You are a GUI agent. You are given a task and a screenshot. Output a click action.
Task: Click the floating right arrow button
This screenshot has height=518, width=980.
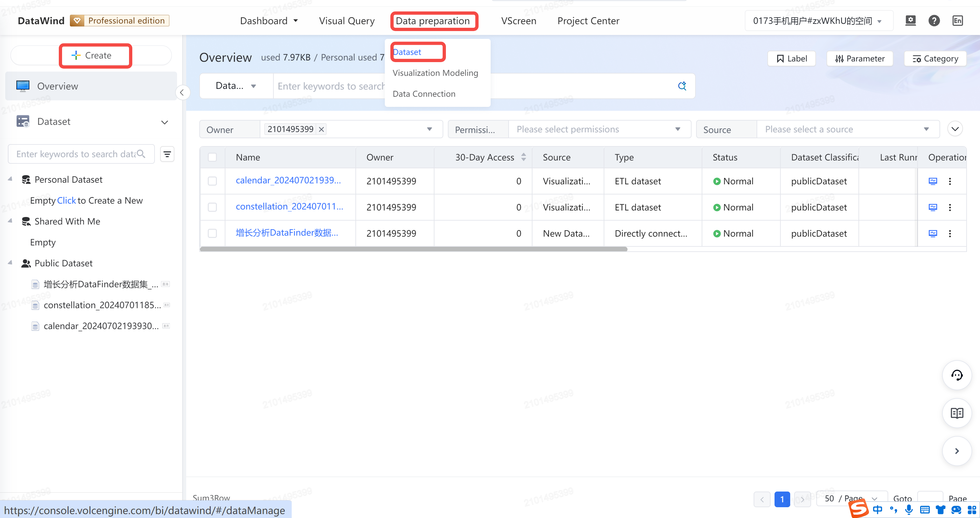coord(957,451)
